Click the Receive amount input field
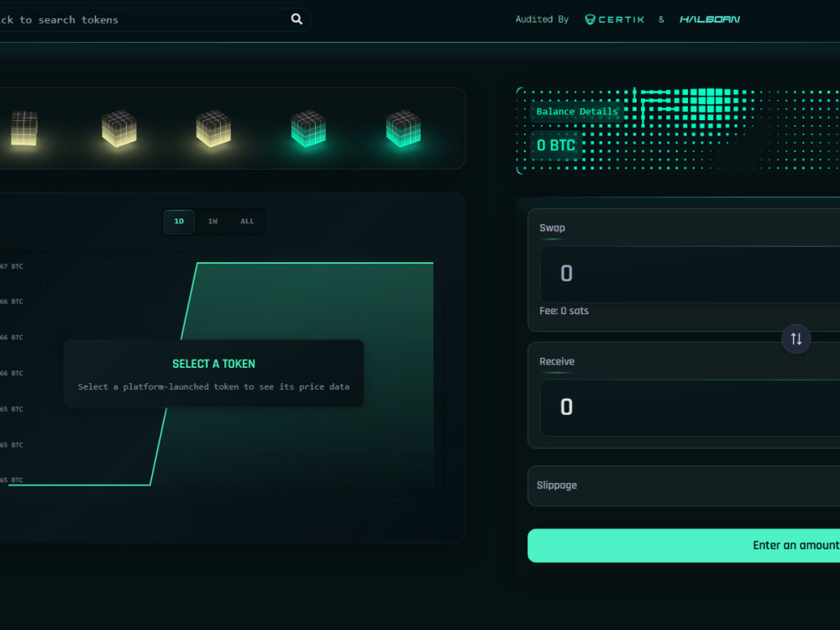The width and height of the screenshot is (840, 630). [x=690, y=407]
